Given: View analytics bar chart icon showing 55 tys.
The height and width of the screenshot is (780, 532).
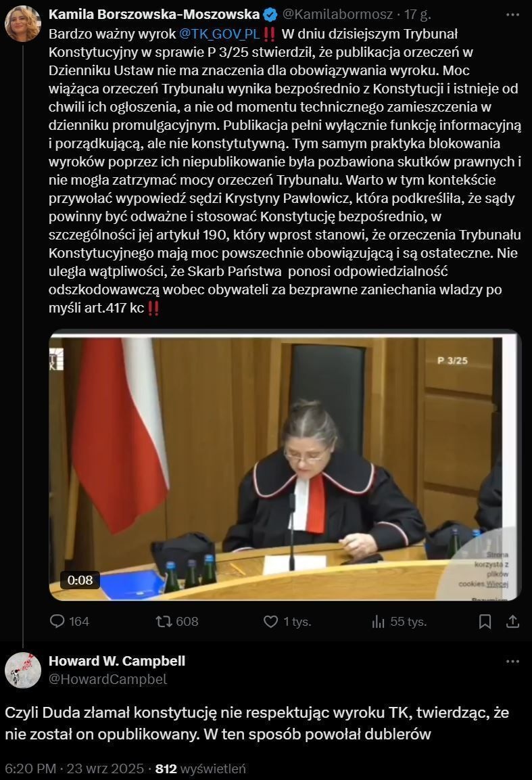Looking at the screenshot, I should 378,621.
